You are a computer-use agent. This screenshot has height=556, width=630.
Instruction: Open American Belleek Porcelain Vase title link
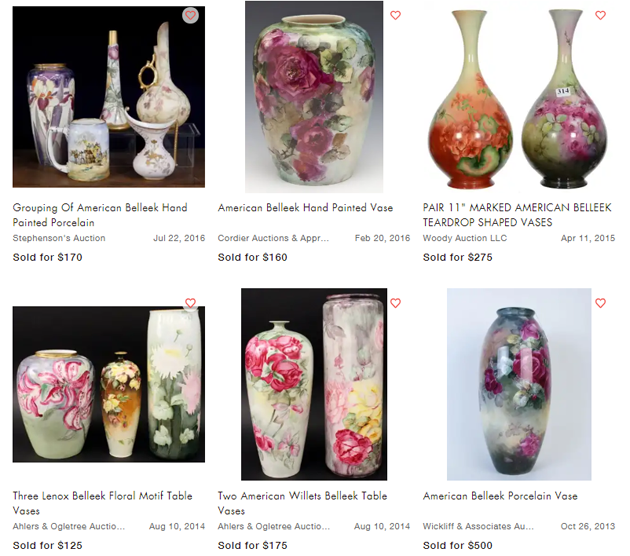pyautogui.click(x=500, y=496)
